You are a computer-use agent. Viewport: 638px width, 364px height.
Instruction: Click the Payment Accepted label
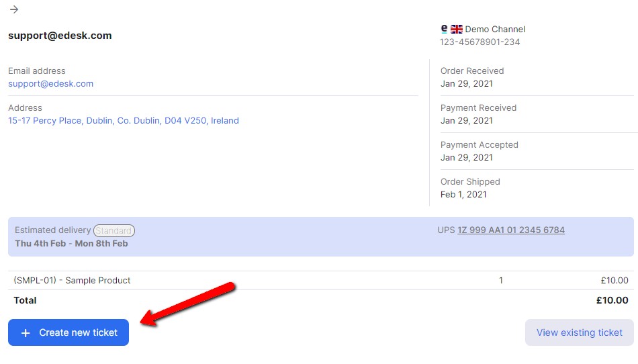480,145
